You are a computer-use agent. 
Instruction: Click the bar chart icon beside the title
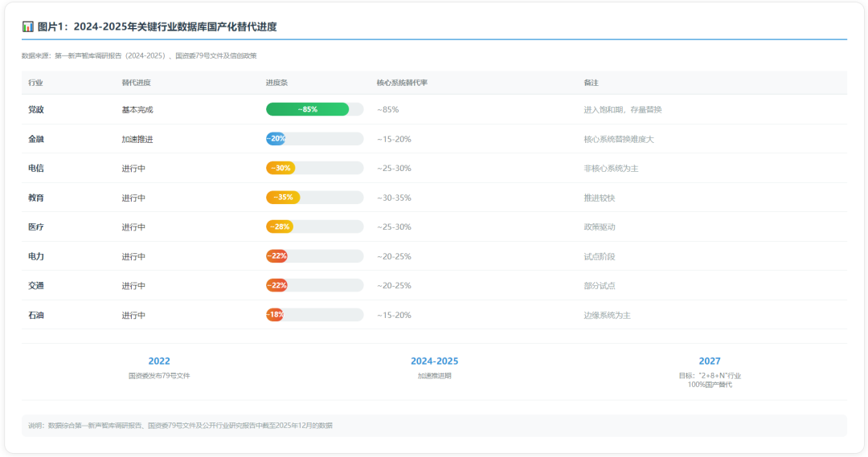tap(27, 27)
